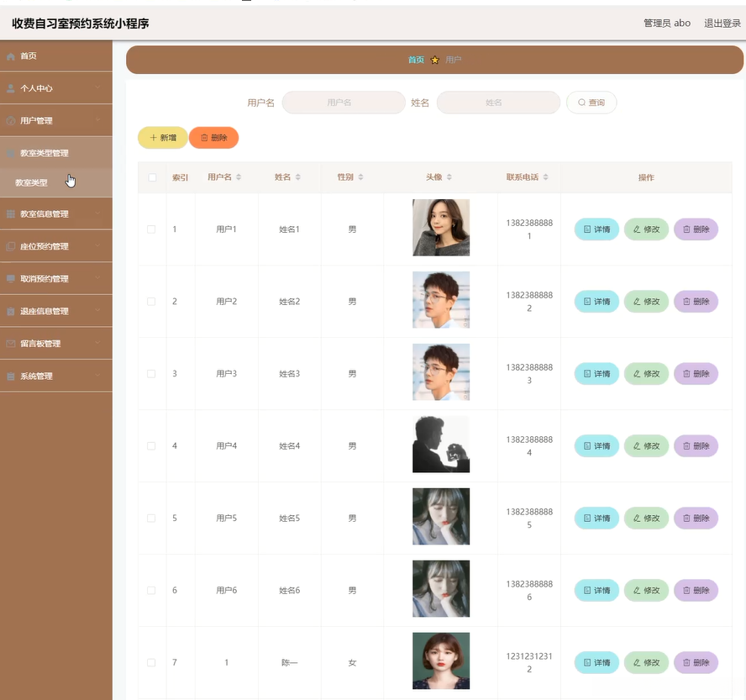Tick the select-all checkbox in table header
Viewport: 746px width, 700px height.
click(x=152, y=177)
